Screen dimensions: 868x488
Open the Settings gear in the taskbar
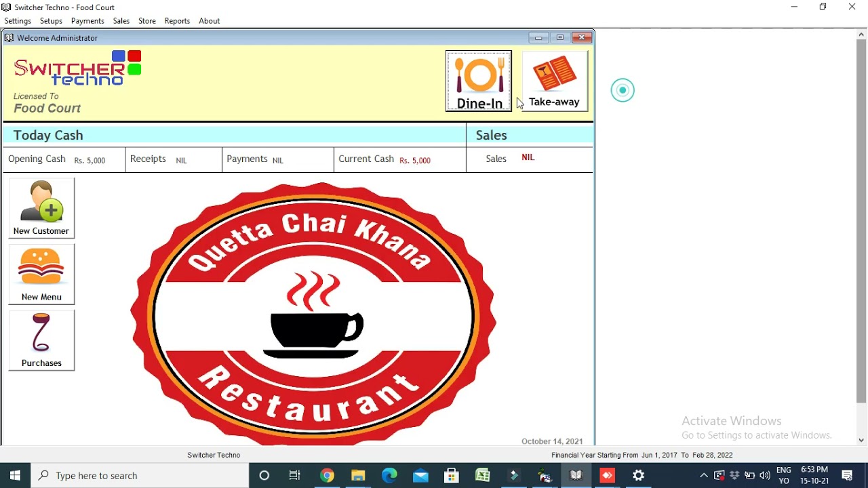639,476
